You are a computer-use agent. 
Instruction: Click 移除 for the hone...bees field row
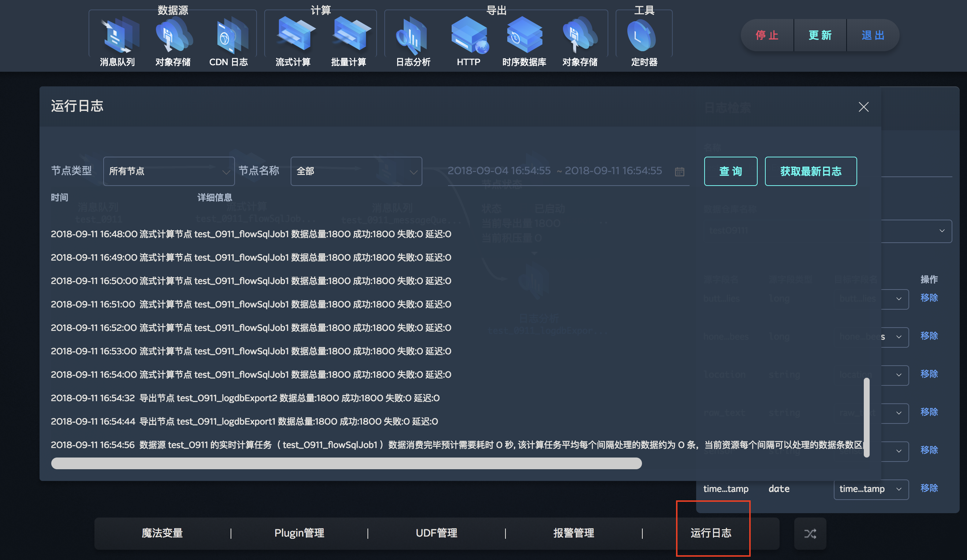click(x=929, y=336)
